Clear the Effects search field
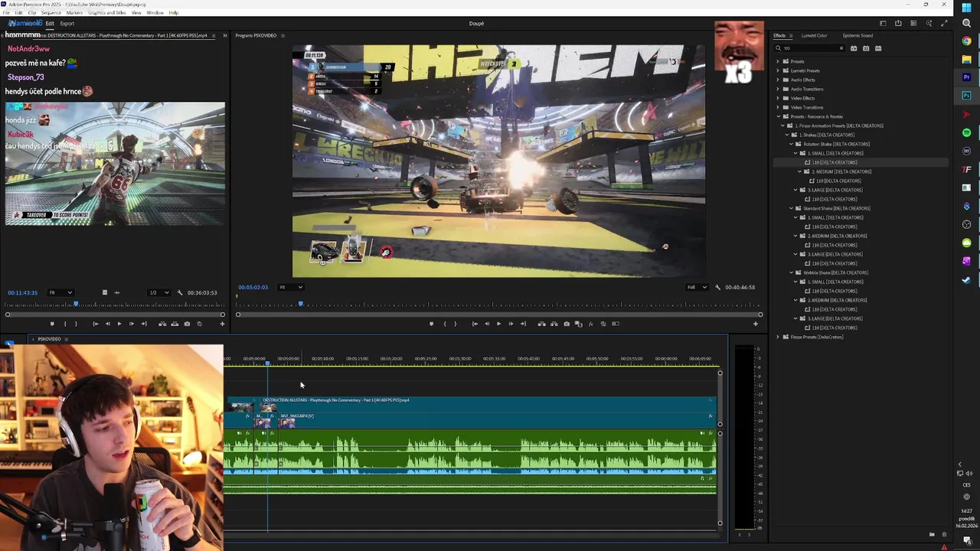This screenshot has width=980, height=551. click(x=841, y=48)
